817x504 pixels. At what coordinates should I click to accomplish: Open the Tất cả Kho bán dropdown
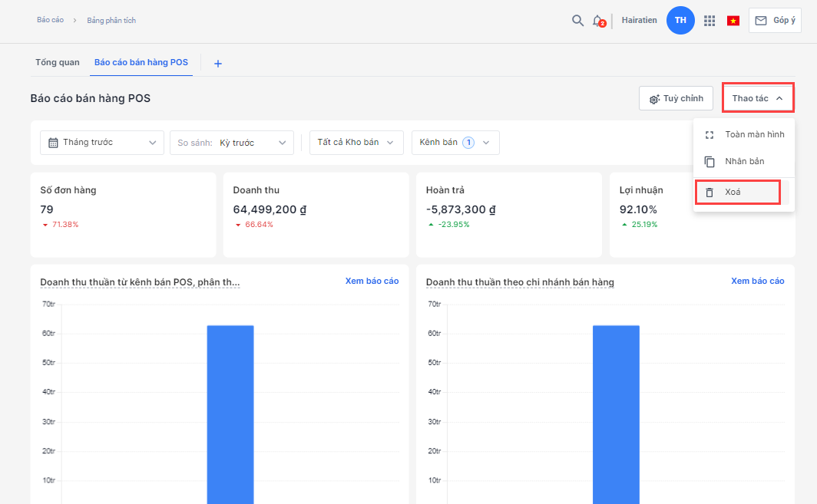click(x=356, y=143)
